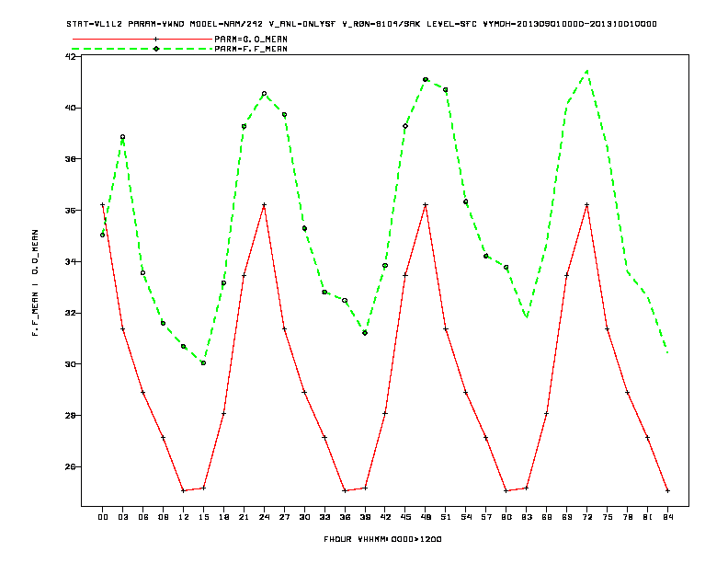Click red O.O_MEAN plus marker at hour 84

click(x=667, y=490)
